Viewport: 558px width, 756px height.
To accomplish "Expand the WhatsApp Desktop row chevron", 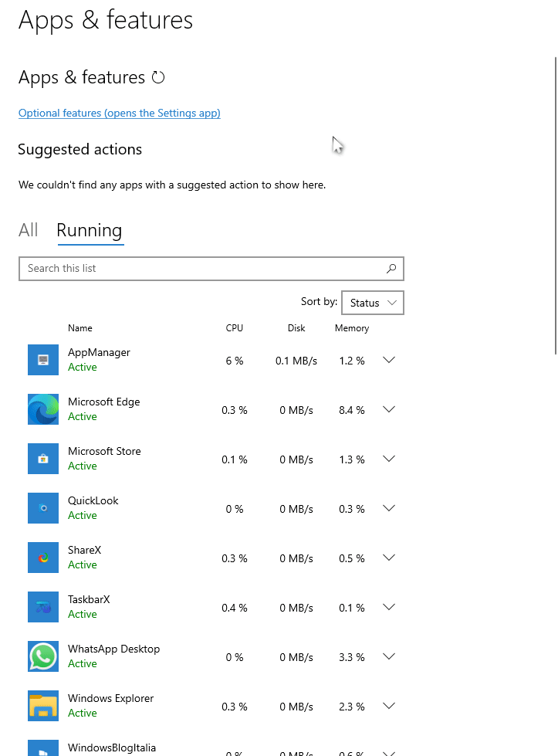I will (389, 656).
